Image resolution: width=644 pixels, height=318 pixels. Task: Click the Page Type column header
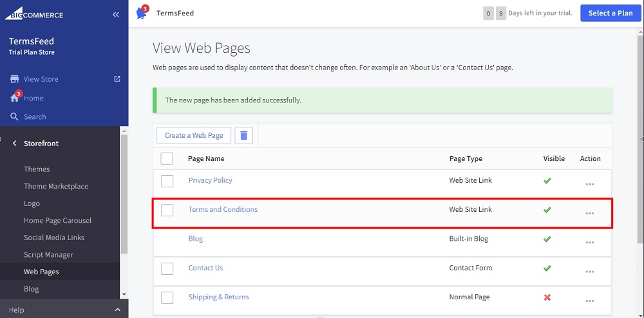[x=466, y=158]
